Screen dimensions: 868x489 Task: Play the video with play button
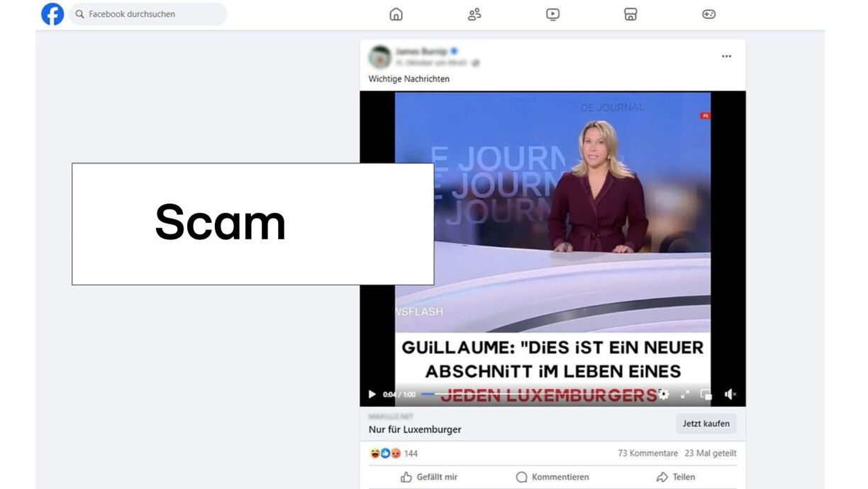(x=372, y=395)
